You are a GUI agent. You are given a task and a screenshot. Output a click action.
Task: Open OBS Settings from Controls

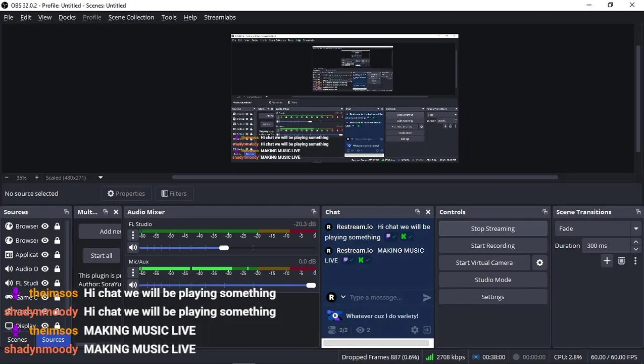click(493, 297)
